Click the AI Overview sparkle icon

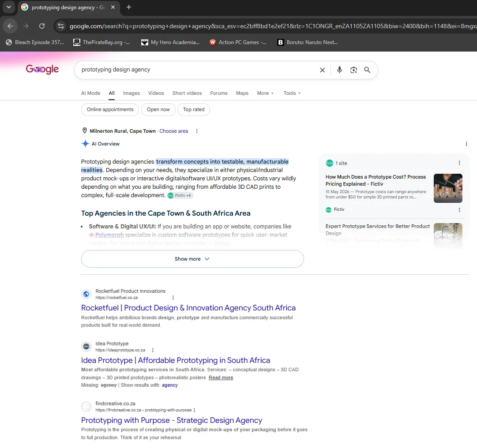85,143
